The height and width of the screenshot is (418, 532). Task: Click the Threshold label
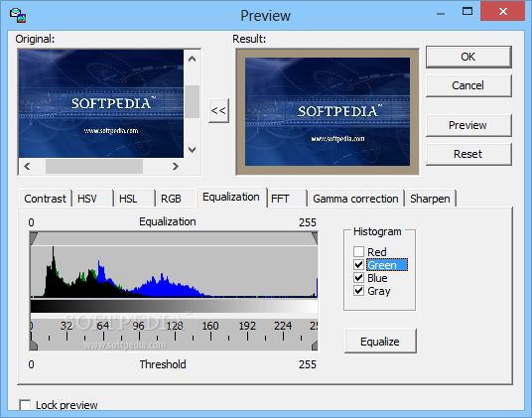click(163, 364)
